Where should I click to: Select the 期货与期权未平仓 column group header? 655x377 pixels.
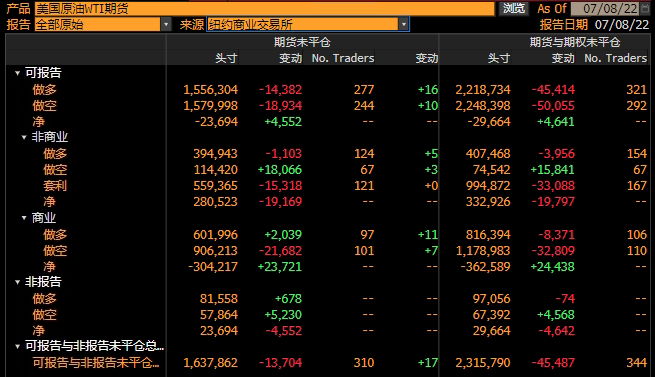pyautogui.click(x=575, y=42)
